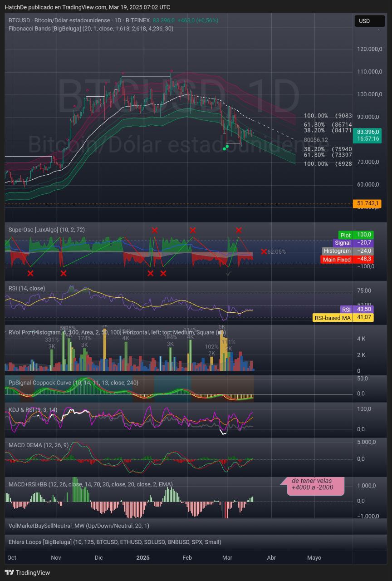Select the Fibonacci Bands indicator legend
Image resolution: width=392 pixels, height=581 pixels.
coord(91,28)
